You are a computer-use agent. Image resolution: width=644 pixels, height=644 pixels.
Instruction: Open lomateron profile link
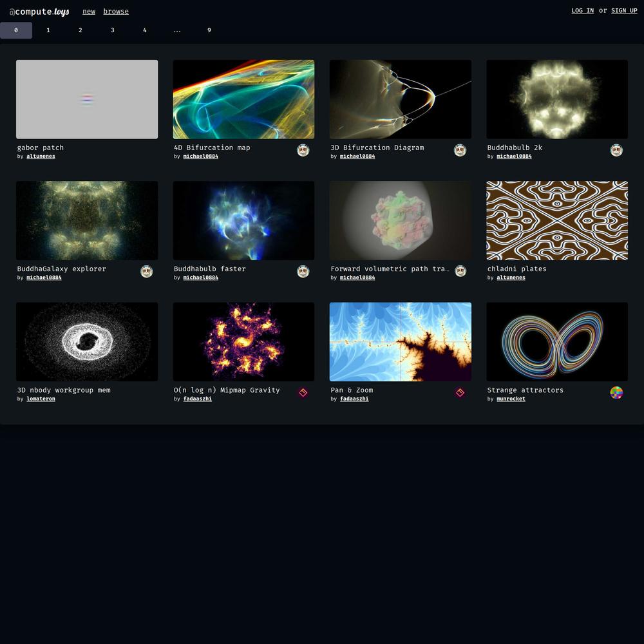point(41,399)
